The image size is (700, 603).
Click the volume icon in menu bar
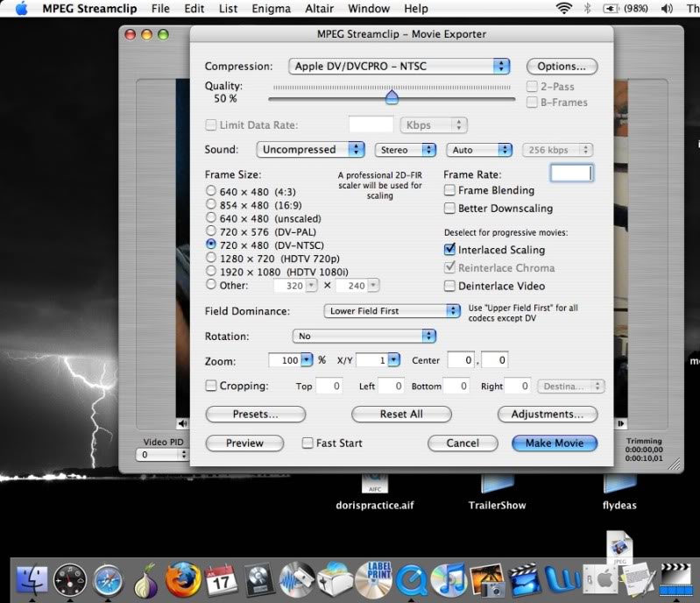(x=667, y=9)
